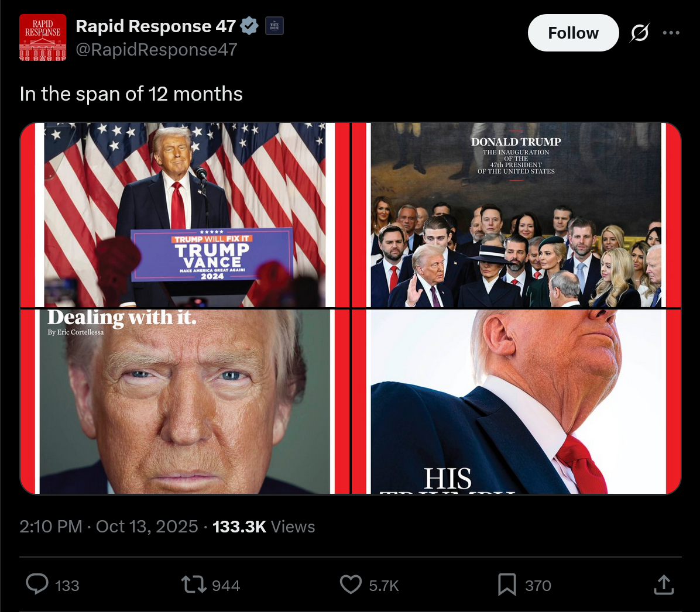The width and height of the screenshot is (700, 612).
Task: Click the 2:10 PM Oct 13, 2025 timestamp
Action: (108, 527)
